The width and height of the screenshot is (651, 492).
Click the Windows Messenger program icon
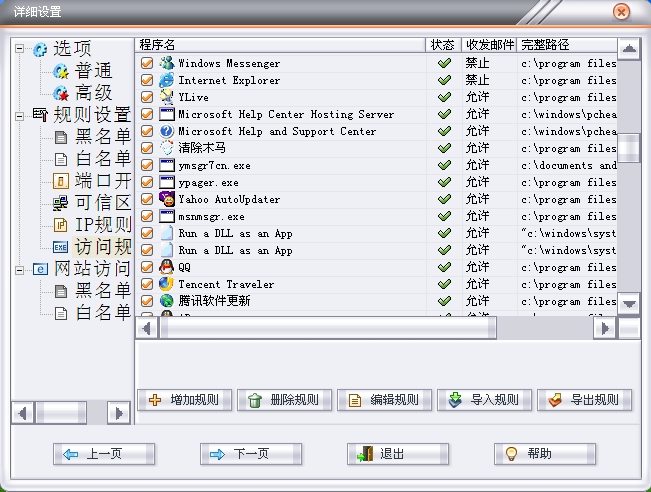coord(166,63)
